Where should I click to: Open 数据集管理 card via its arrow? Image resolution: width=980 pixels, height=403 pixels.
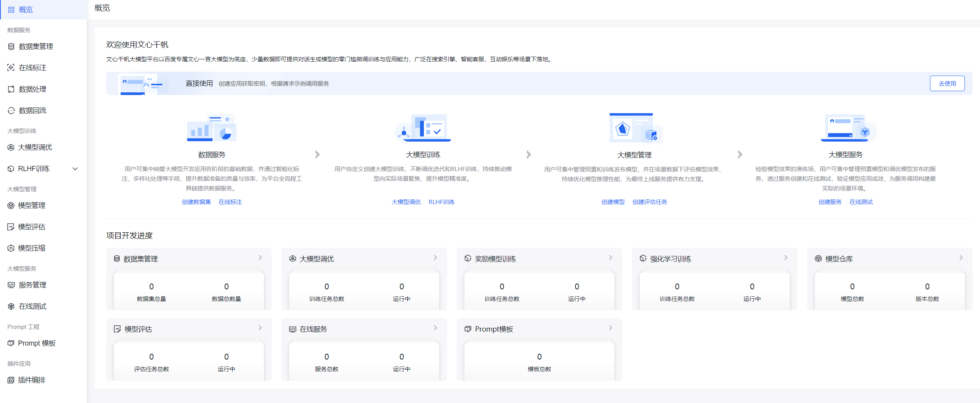tap(260, 258)
